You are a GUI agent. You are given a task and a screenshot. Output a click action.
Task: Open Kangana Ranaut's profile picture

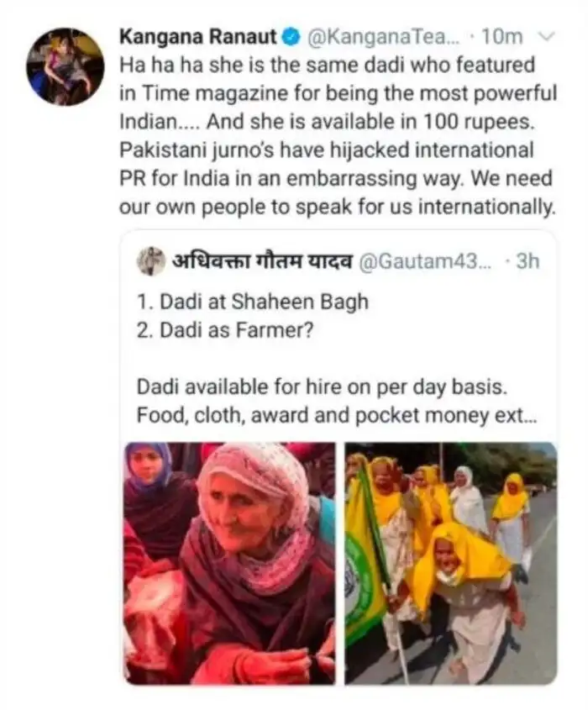[65, 66]
